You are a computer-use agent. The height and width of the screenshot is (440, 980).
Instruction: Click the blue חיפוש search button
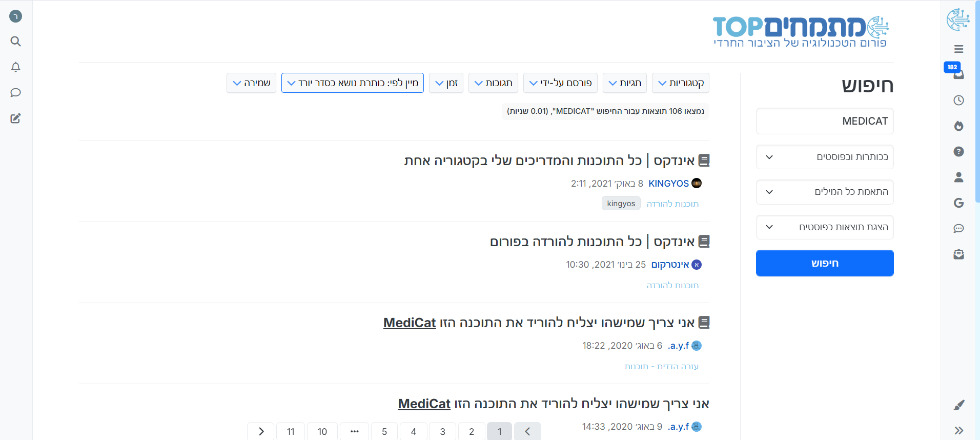coord(825,263)
